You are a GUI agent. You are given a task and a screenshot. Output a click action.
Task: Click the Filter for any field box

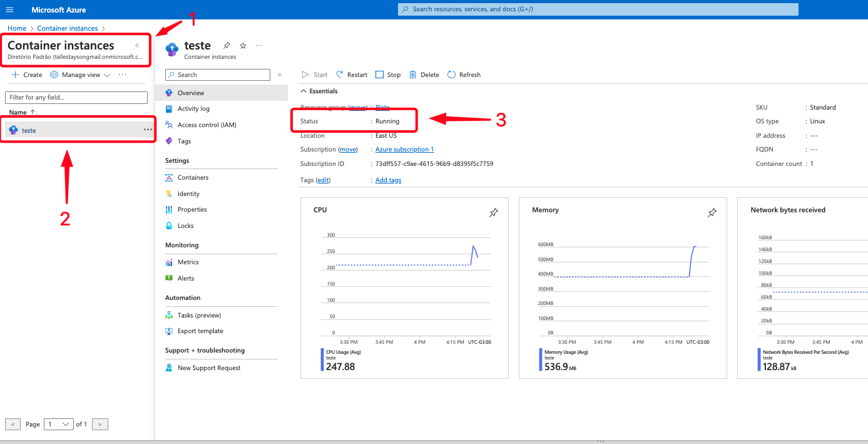76,97
